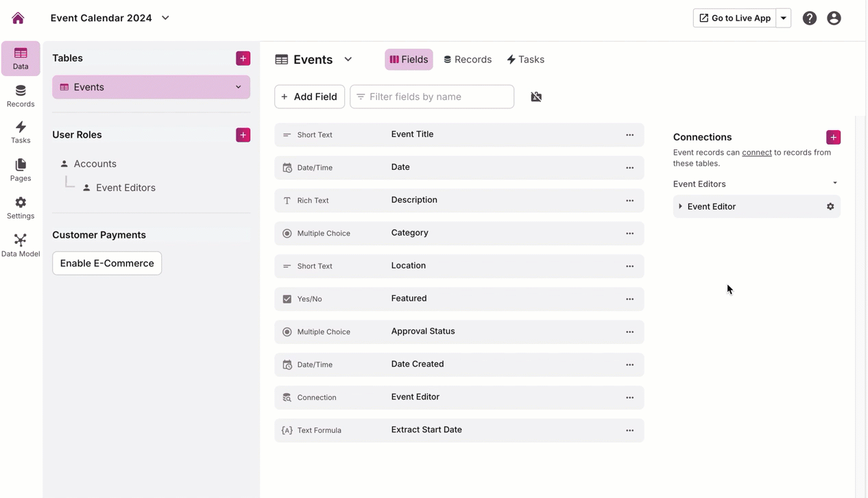Viewport: 868px width, 498px height.
Task: Switch to the Tasks tab
Action: coord(525,60)
